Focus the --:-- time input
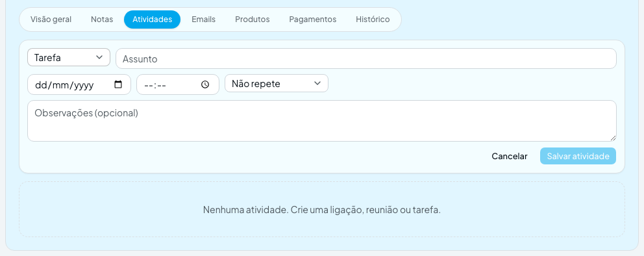This screenshot has height=256, width=644. (177, 84)
